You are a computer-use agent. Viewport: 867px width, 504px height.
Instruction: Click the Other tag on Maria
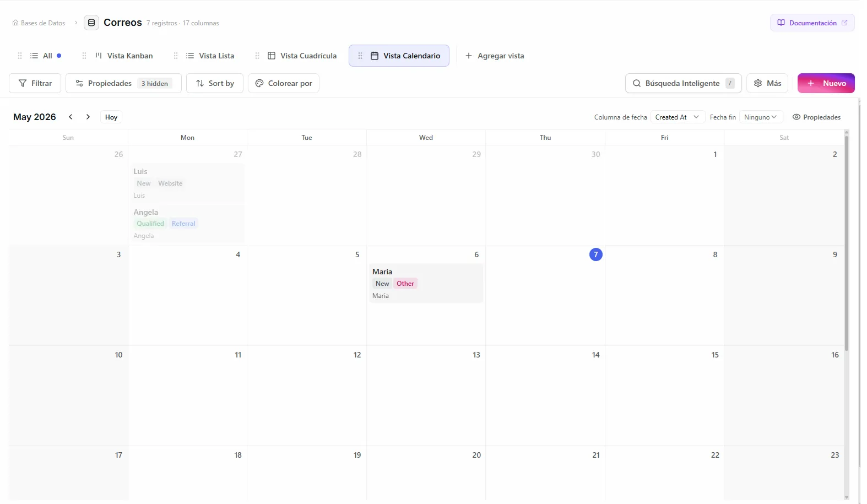(x=405, y=284)
